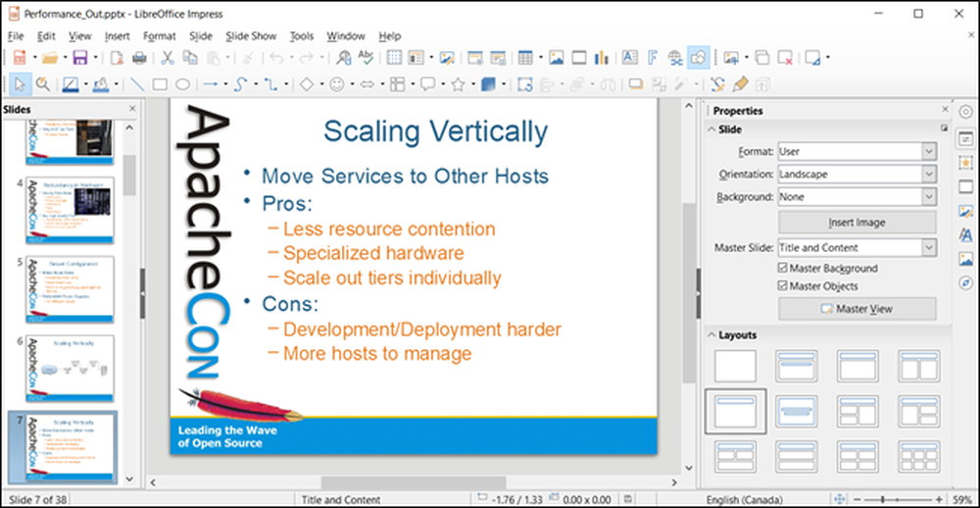Open the sidebar Gallery icon
The height and width of the screenshot is (508, 980).
pyautogui.click(x=965, y=259)
